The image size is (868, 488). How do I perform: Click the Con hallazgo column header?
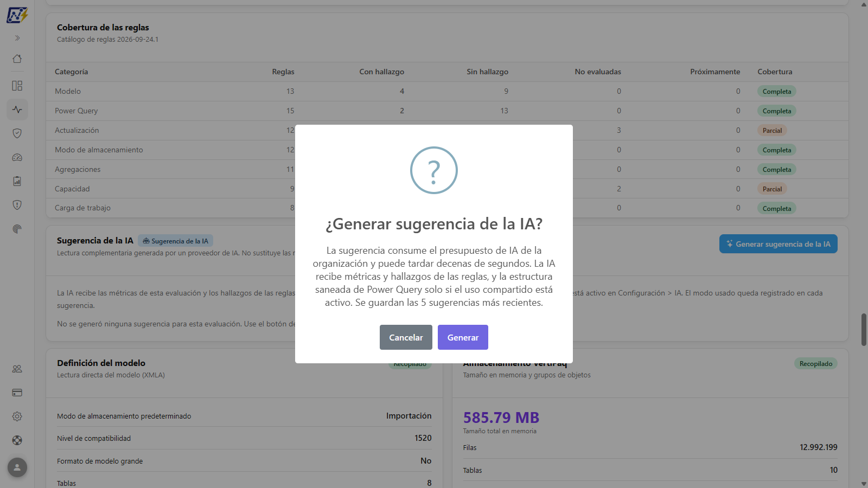click(x=381, y=72)
